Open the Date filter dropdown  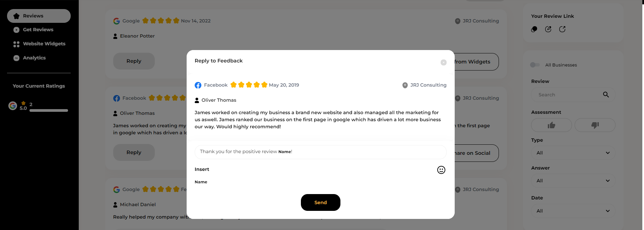tap(573, 211)
